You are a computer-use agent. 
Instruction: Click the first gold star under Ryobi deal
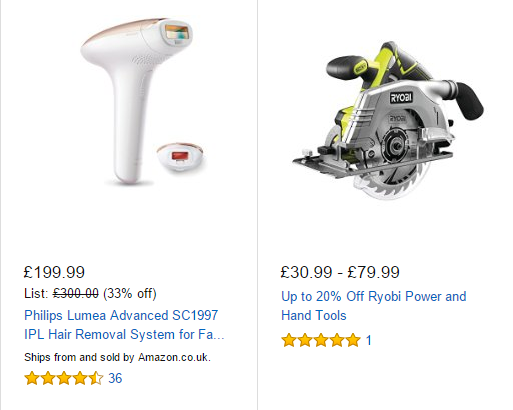pos(289,340)
